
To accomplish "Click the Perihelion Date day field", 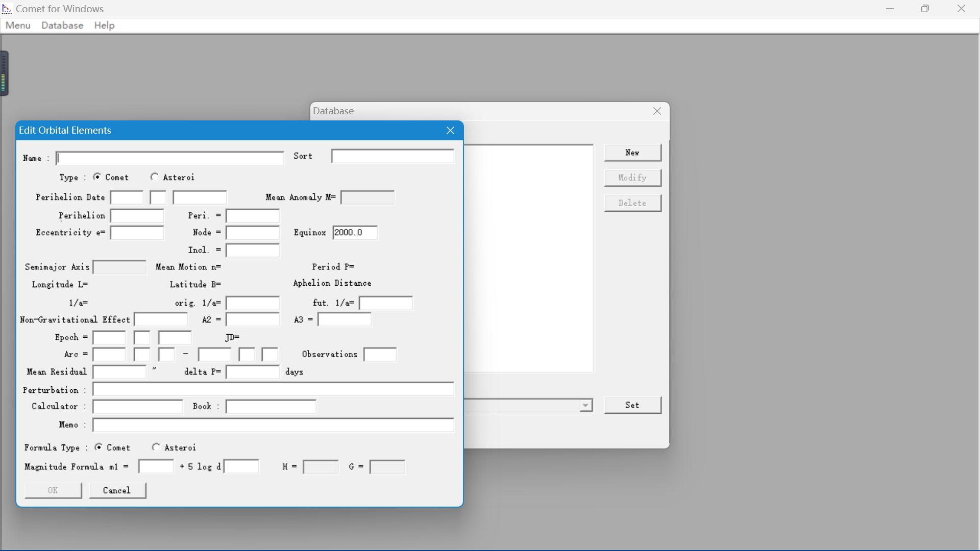I will click(x=200, y=197).
